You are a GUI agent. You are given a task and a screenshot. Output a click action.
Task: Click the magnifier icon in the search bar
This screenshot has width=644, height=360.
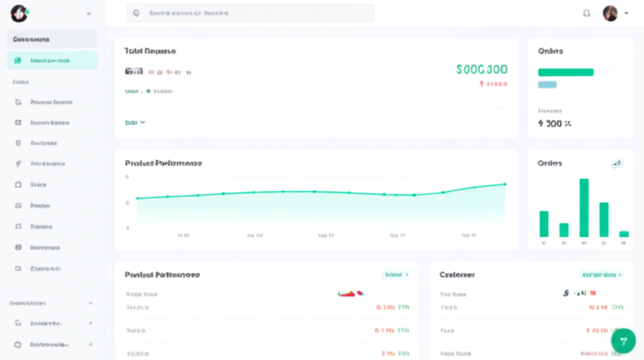tap(136, 13)
